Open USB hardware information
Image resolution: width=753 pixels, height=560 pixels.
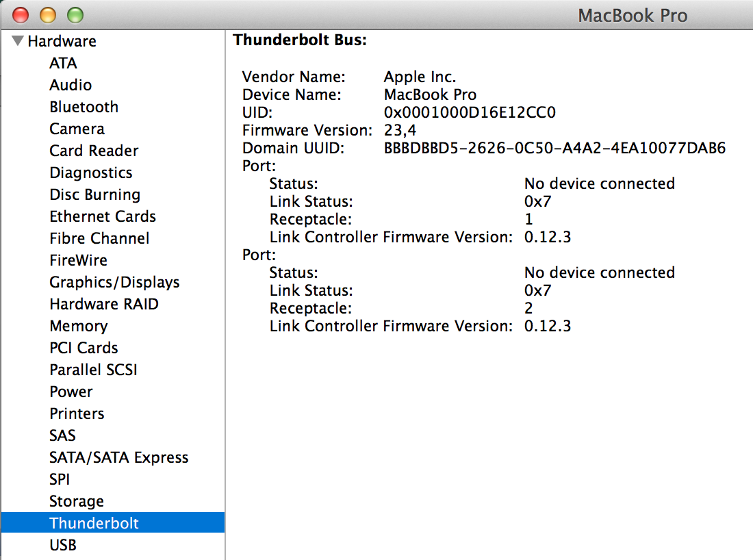pyautogui.click(x=63, y=545)
